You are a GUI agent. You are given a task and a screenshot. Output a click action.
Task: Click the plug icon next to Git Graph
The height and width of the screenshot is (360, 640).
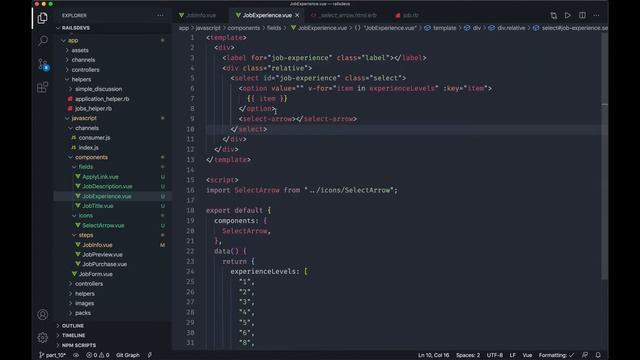point(150,355)
